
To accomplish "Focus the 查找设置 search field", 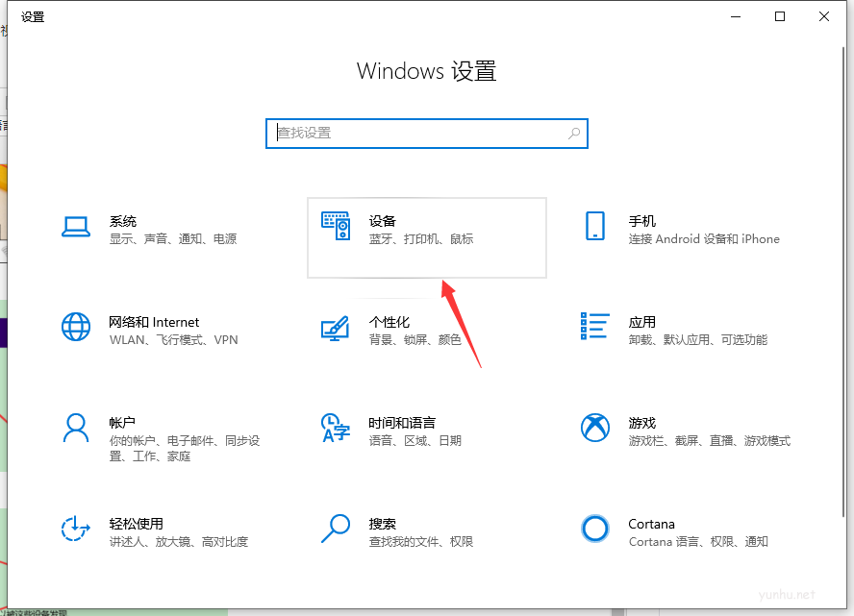I will pos(427,134).
